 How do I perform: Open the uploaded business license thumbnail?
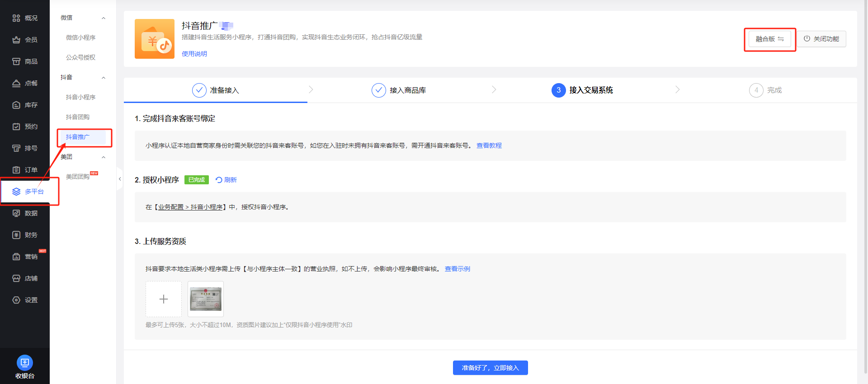206,299
